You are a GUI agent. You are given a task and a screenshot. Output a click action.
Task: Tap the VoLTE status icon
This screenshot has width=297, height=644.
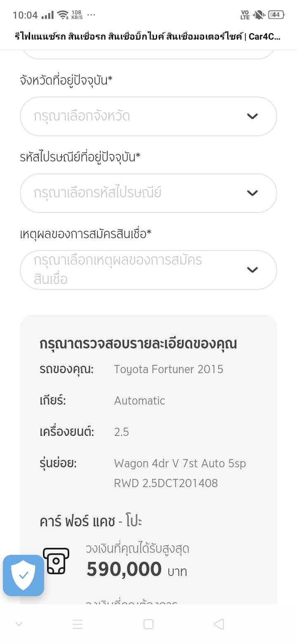[245, 15]
